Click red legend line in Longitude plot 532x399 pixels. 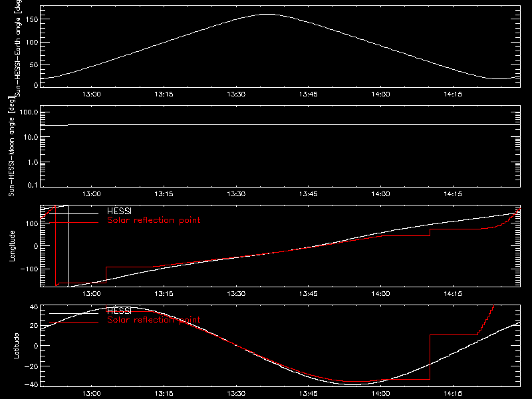74,223
